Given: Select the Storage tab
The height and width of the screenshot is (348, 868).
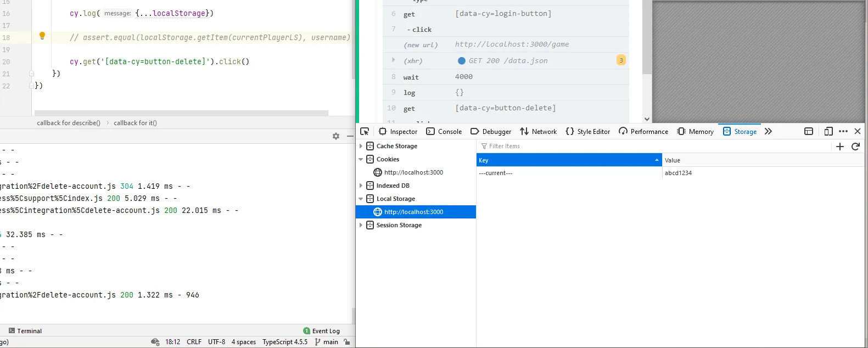Looking at the screenshot, I should point(740,131).
